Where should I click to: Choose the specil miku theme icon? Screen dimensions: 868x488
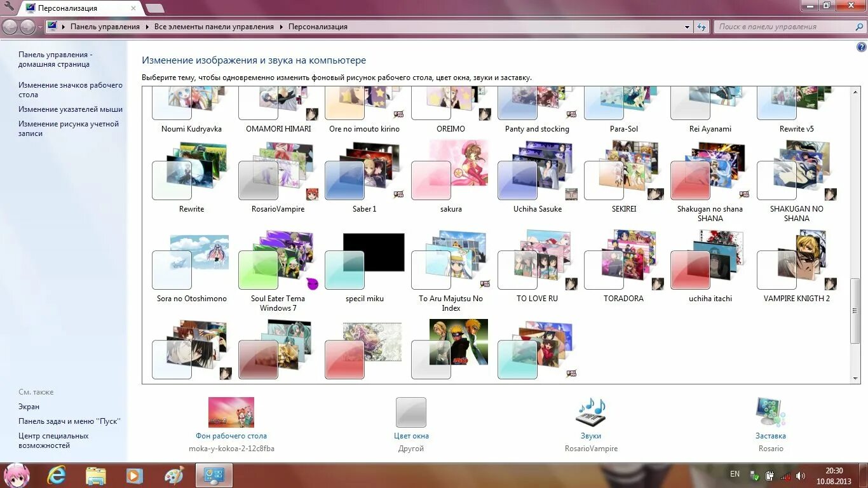(x=365, y=261)
